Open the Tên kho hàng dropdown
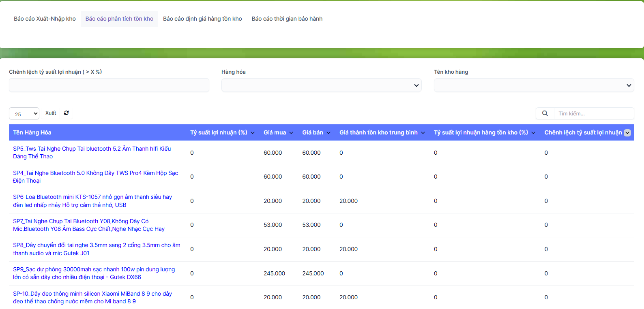 click(534, 85)
